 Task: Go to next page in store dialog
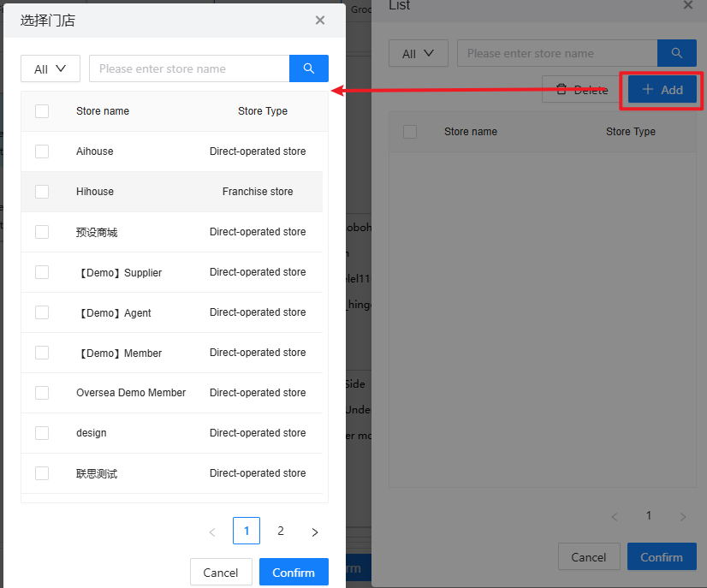coord(315,532)
